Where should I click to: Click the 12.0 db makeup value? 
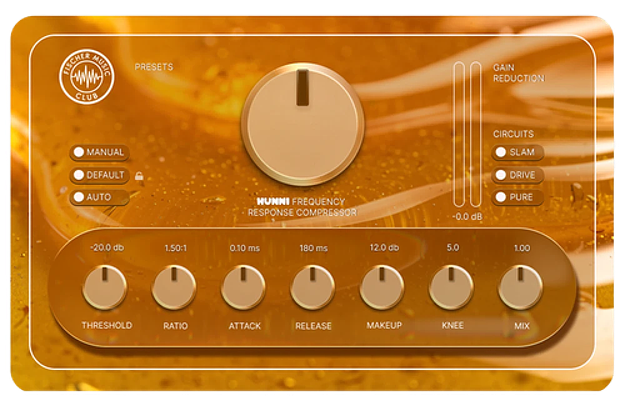384,248
